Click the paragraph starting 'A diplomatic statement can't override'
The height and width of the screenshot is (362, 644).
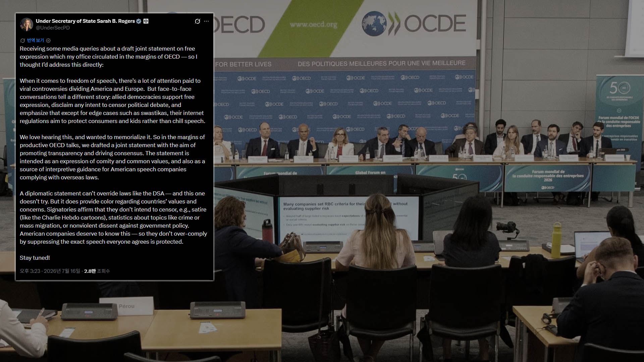(113, 218)
